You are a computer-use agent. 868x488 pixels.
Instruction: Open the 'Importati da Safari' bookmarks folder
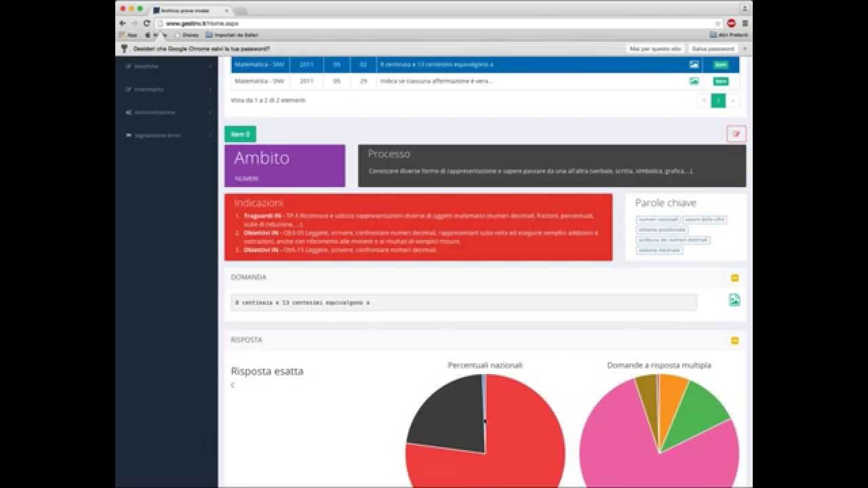coord(231,35)
